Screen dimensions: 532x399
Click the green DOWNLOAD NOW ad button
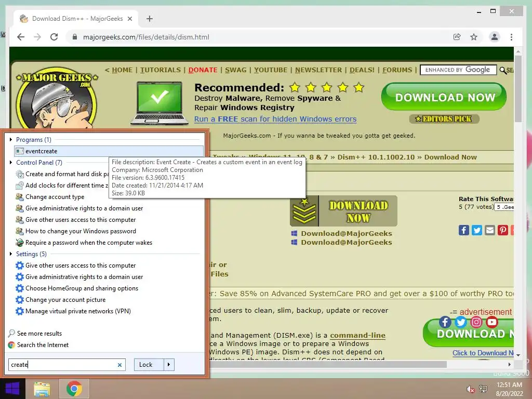444,97
